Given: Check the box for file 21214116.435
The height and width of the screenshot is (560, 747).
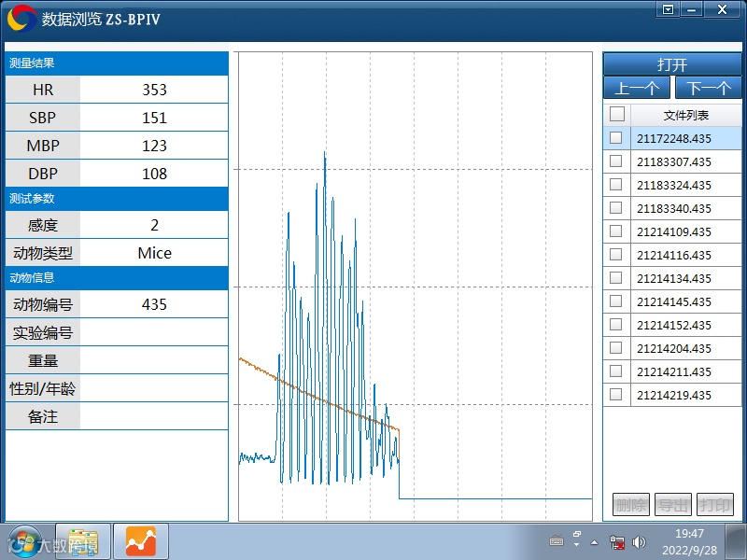Looking at the screenshot, I should pos(616,254).
